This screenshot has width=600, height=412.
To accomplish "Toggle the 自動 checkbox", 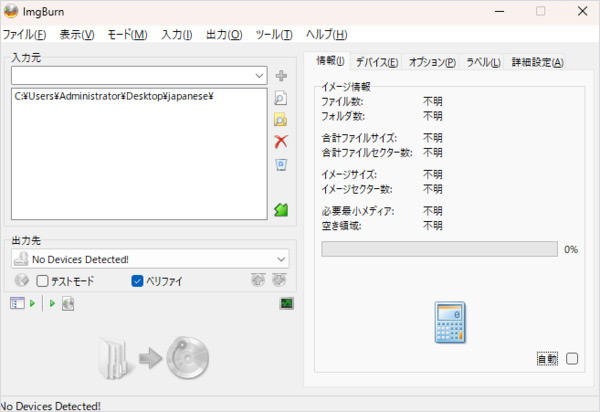I will click(572, 359).
